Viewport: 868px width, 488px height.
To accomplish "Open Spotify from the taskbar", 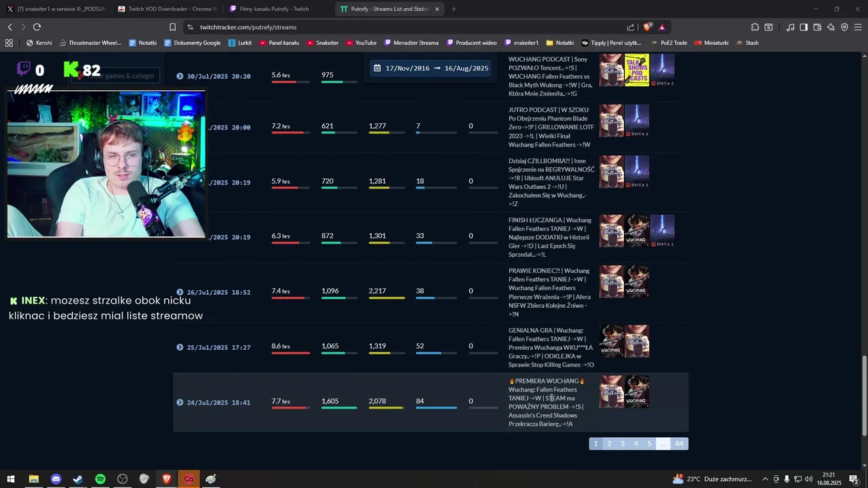I will (x=100, y=479).
